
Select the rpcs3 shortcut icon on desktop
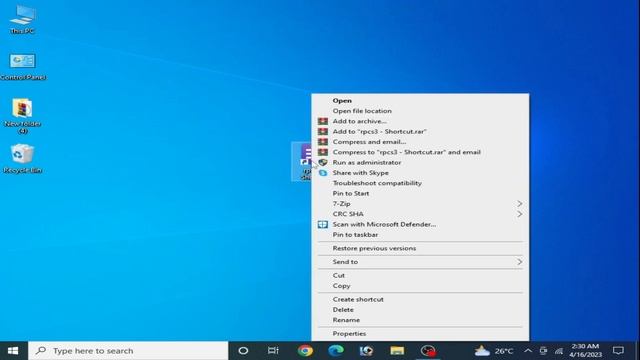point(302,162)
